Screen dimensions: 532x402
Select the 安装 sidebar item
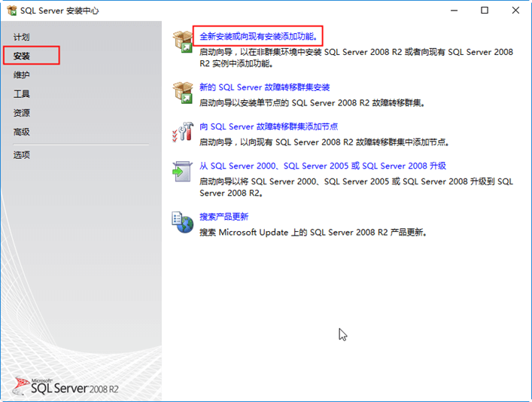click(21, 56)
